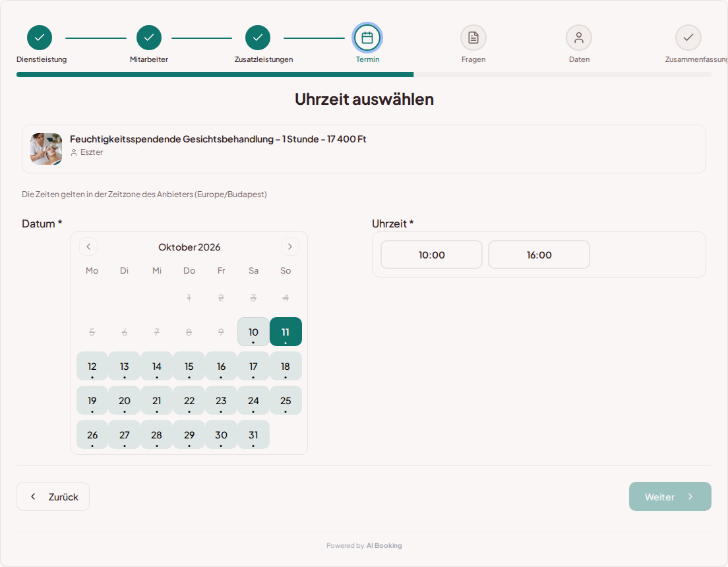Select October 23 date cell

221,400
